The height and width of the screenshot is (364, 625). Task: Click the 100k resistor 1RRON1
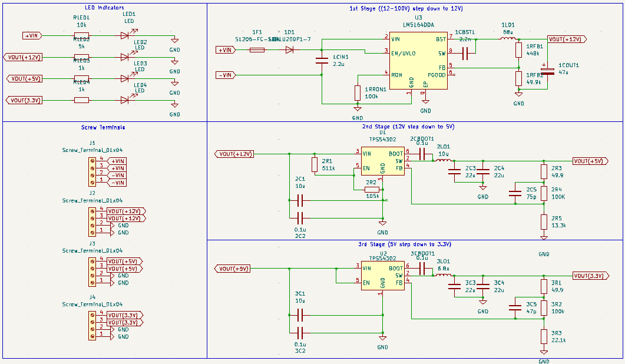coord(358,91)
